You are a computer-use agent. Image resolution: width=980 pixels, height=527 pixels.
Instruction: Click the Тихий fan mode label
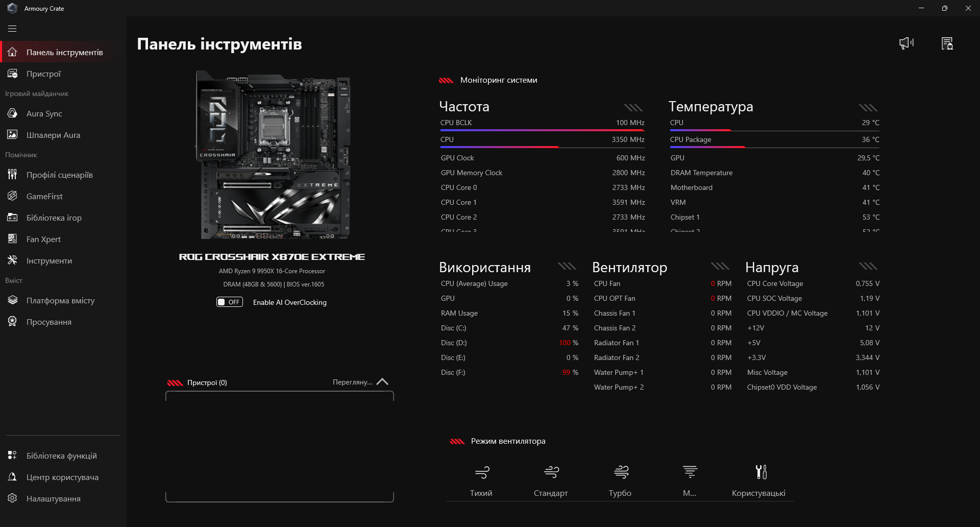pos(481,493)
